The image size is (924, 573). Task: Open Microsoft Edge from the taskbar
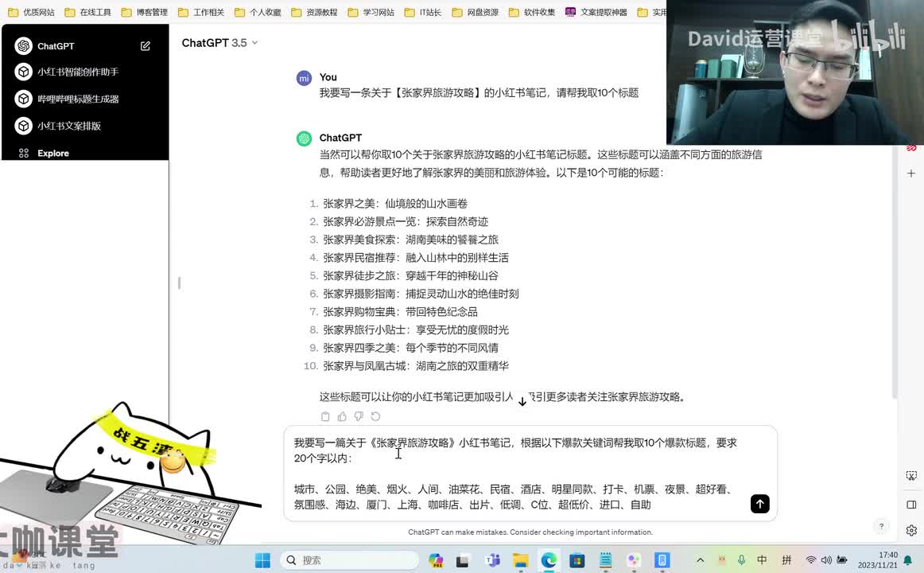(x=549, y=560)
